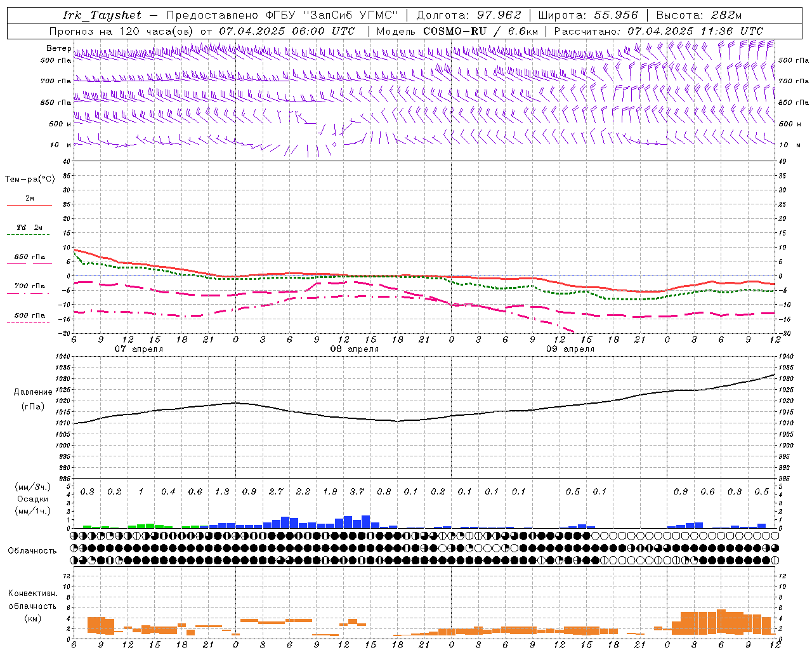Click the 0.8 precipitation value

point(384,491)
